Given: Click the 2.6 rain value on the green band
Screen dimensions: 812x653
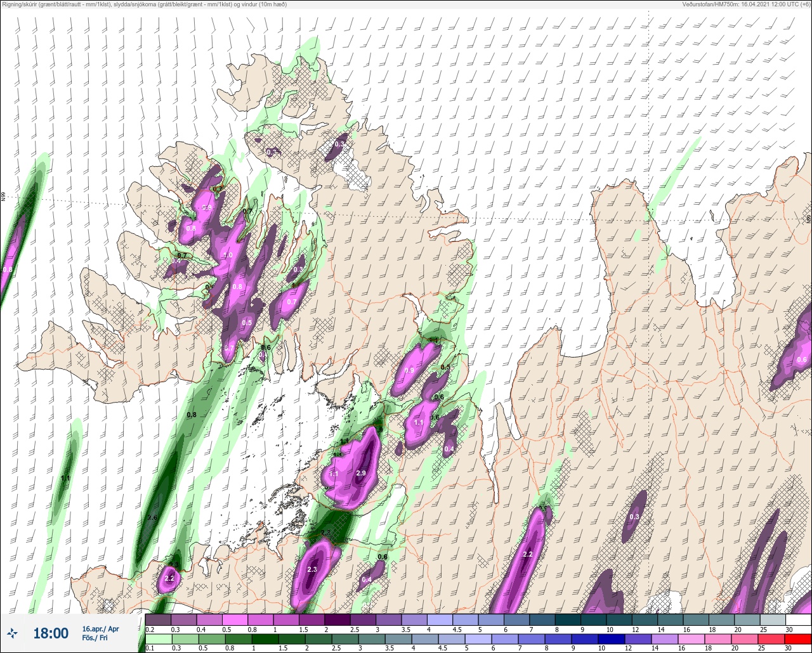Looking at the screenshot, I should 152,518.
